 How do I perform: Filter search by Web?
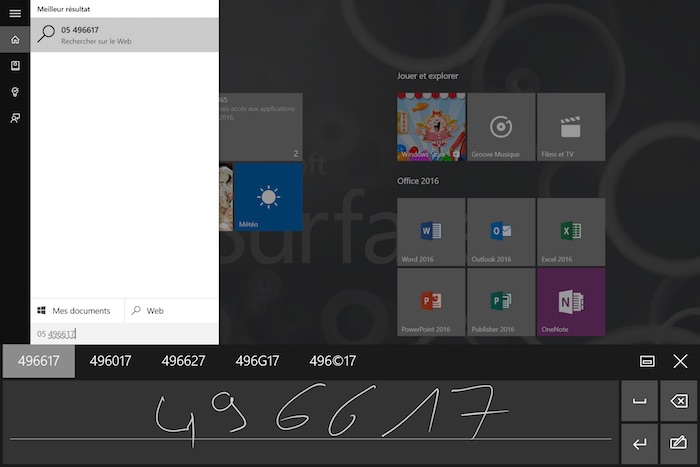point(172,311)
